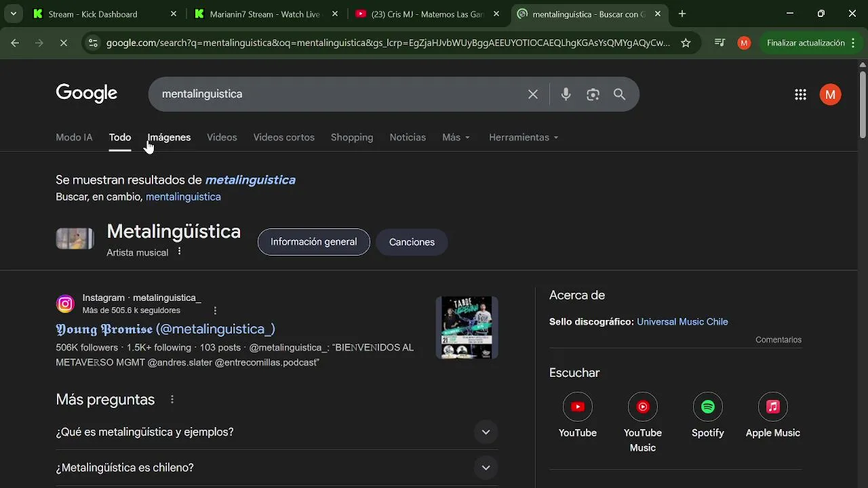Select the Todo results tab
Viewport: 868px width, 488px height.
(x=120, y=138)
